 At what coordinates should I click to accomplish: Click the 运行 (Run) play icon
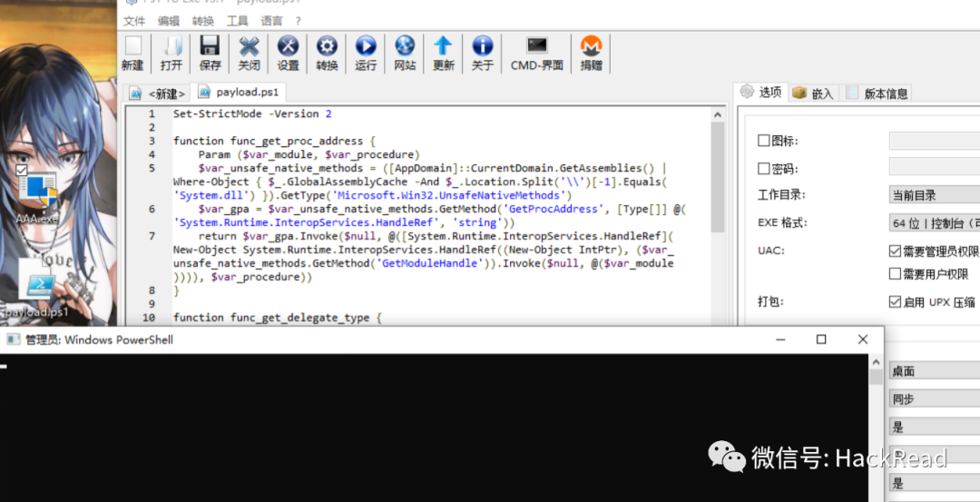[366, 54]
